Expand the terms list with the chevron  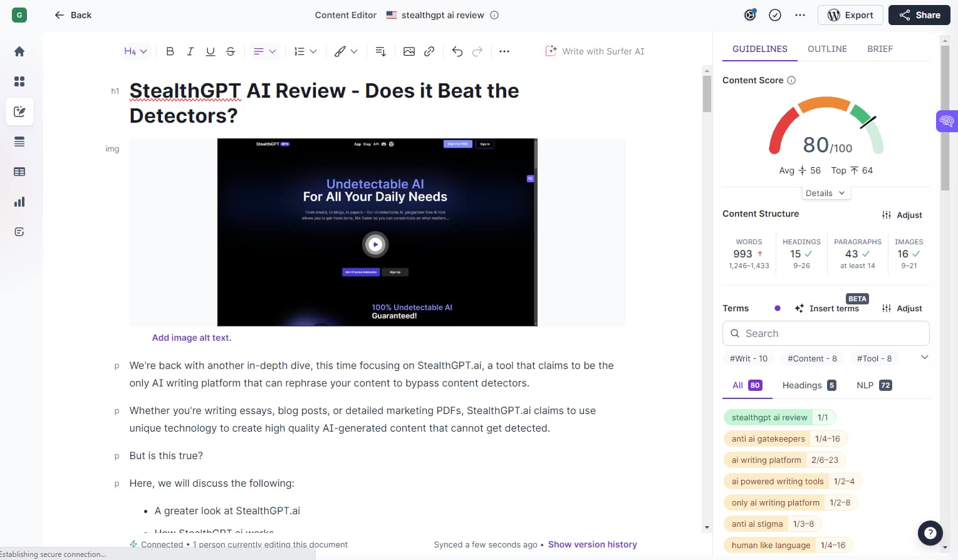click(x=924, y=357)
